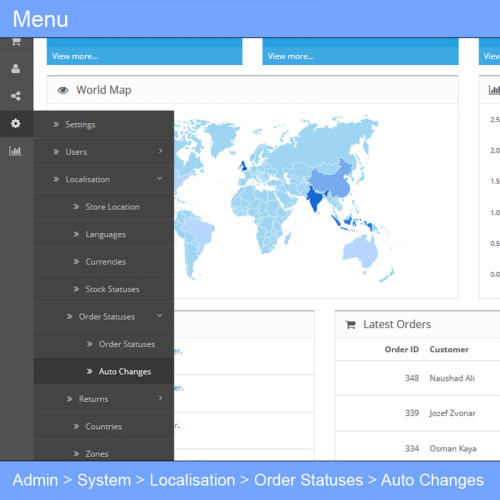Click customer Osman Kaya
Image resolution: width=500 pixels, height=500 pixels.
(x=453, y=449)
